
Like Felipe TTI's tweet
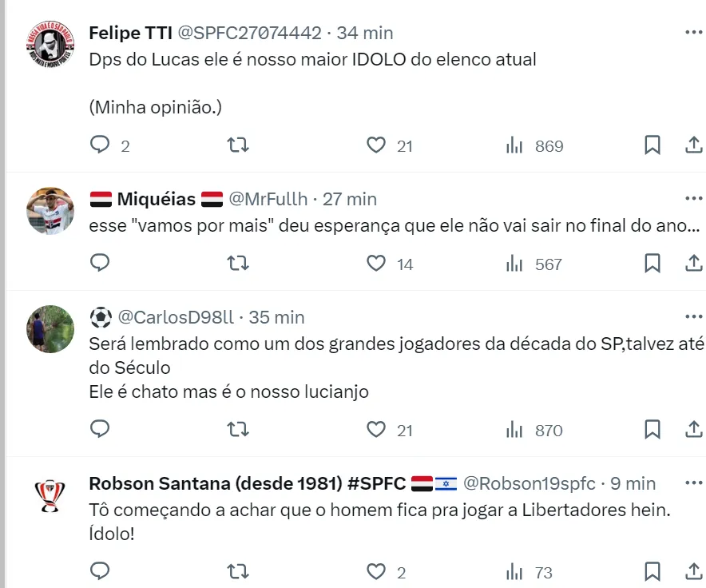click(376, 145)
